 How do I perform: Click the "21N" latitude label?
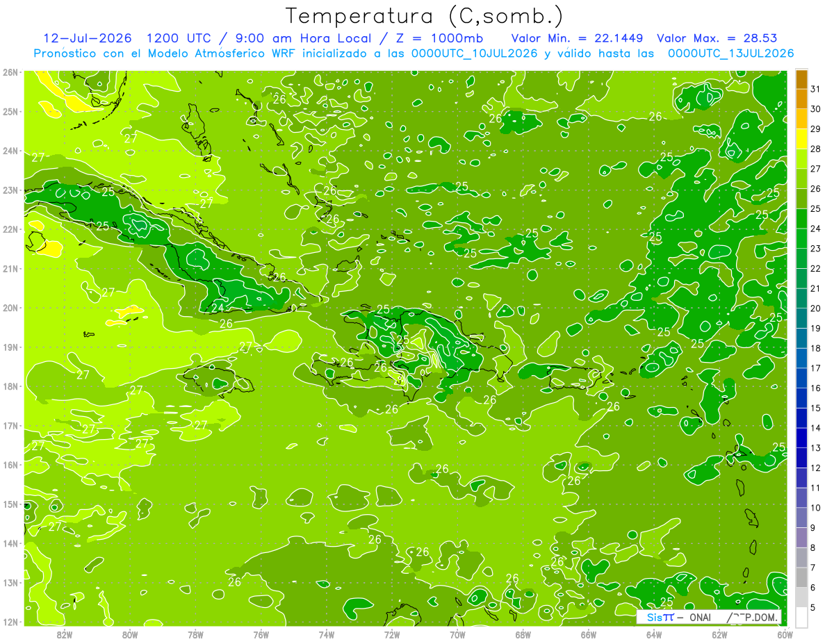pos(10,268)
